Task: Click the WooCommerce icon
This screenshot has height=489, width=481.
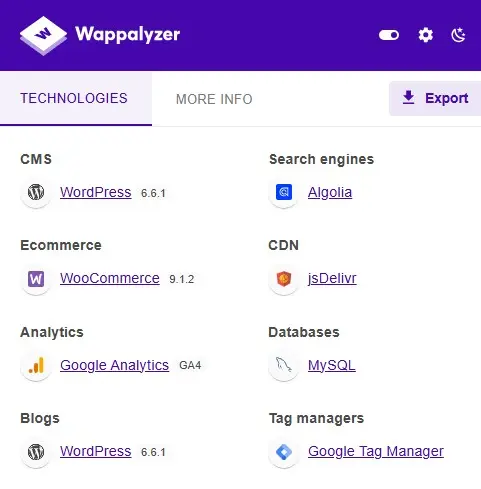Action: point(36,279)
